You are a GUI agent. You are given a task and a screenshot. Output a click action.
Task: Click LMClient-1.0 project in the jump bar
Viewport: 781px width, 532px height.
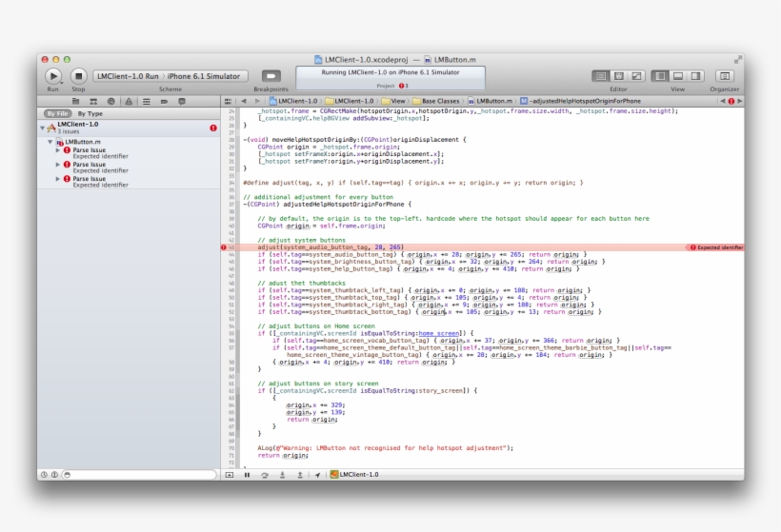point(293,101)
